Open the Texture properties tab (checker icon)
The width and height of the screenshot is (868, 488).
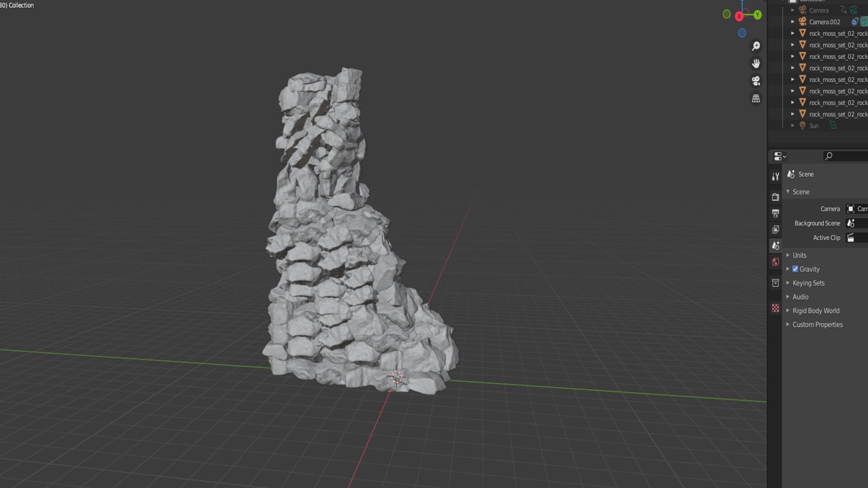776,308
